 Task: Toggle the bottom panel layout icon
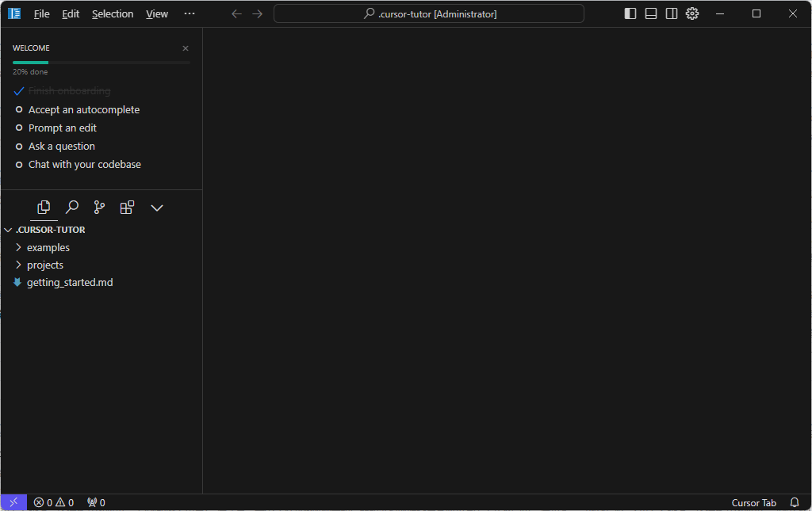(x=651, y=13)
